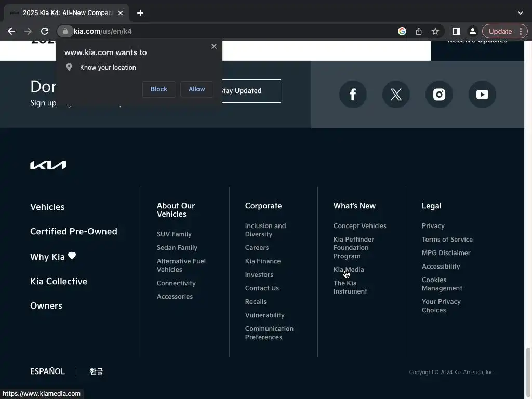The image size is (532, 399).
Task: Open the Sedan Family link
Action: pyautogui.click(x=177, y=248)
